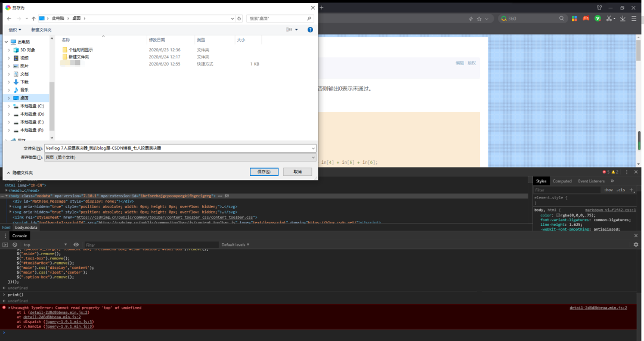Click the console settings gear icon

pos(636,244)
